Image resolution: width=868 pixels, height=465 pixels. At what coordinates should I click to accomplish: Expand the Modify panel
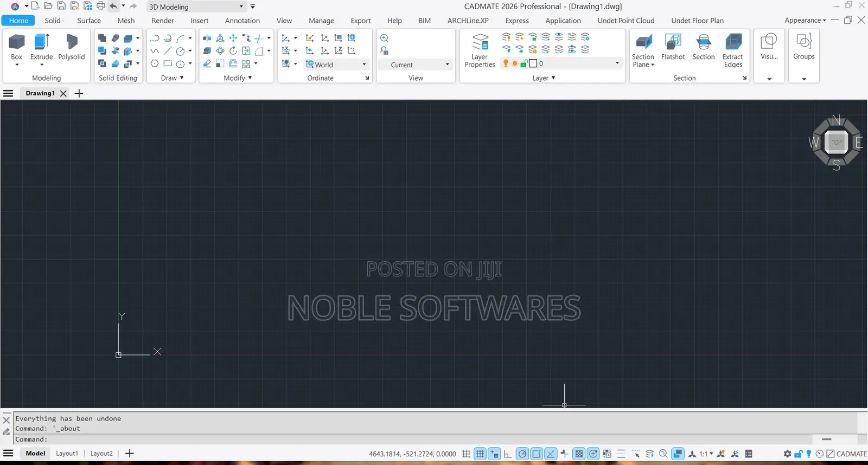[x=238, y=78]
